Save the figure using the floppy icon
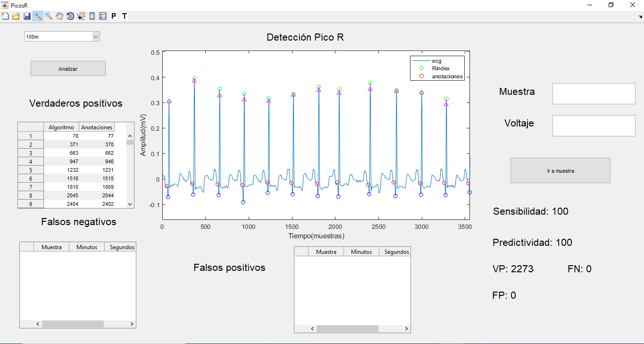 27,16
